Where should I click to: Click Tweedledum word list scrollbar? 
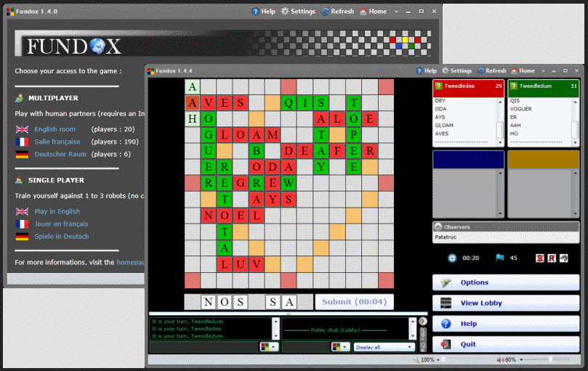pyautogui.click(x=576, y=122)
